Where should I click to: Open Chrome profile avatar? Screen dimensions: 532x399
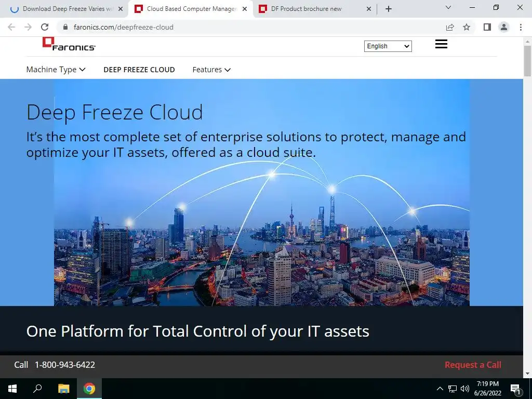[x=504, y=27]
